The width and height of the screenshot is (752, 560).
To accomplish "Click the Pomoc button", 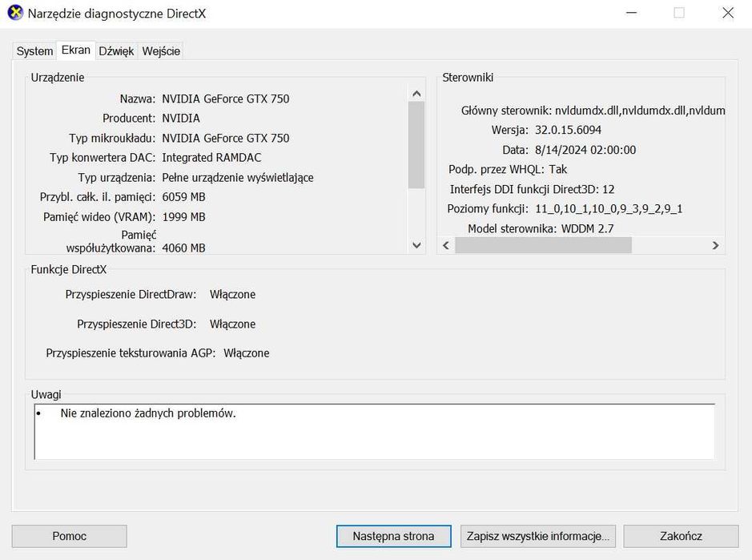I will coord(70,536).
